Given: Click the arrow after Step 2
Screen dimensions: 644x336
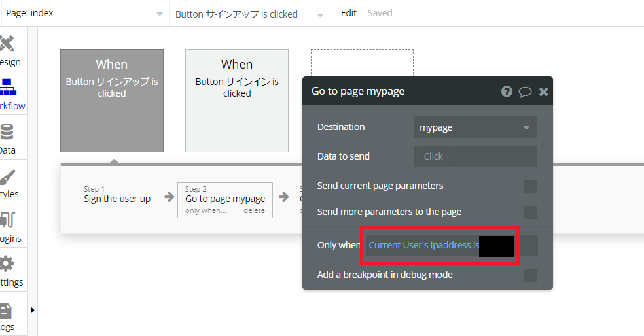Looking at the screenshot, I should click(x=284, y=197).
